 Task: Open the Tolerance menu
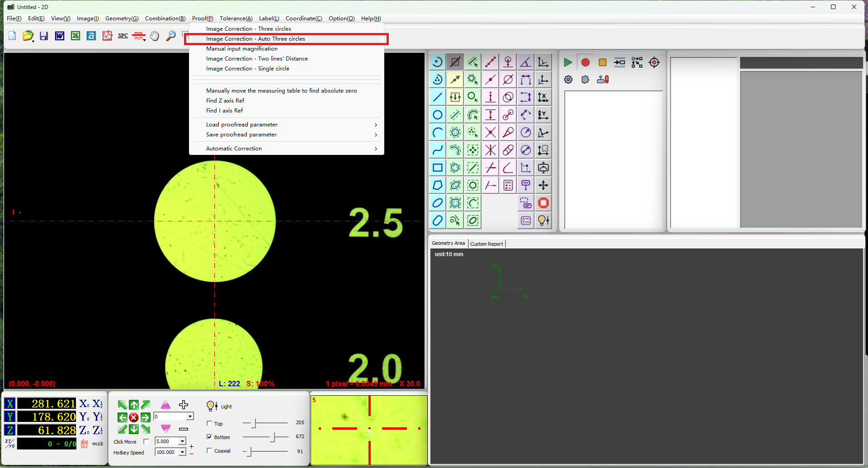[236, 19]
